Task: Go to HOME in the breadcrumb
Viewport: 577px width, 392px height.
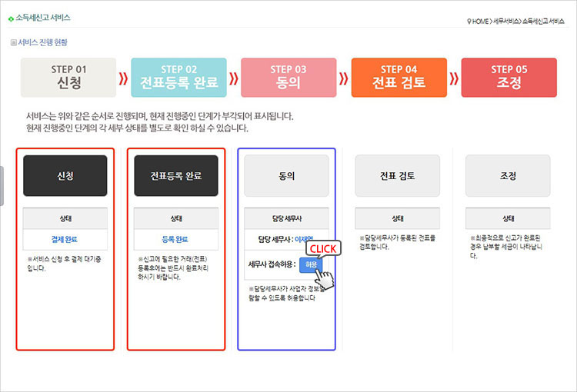Action: point(481,21)
